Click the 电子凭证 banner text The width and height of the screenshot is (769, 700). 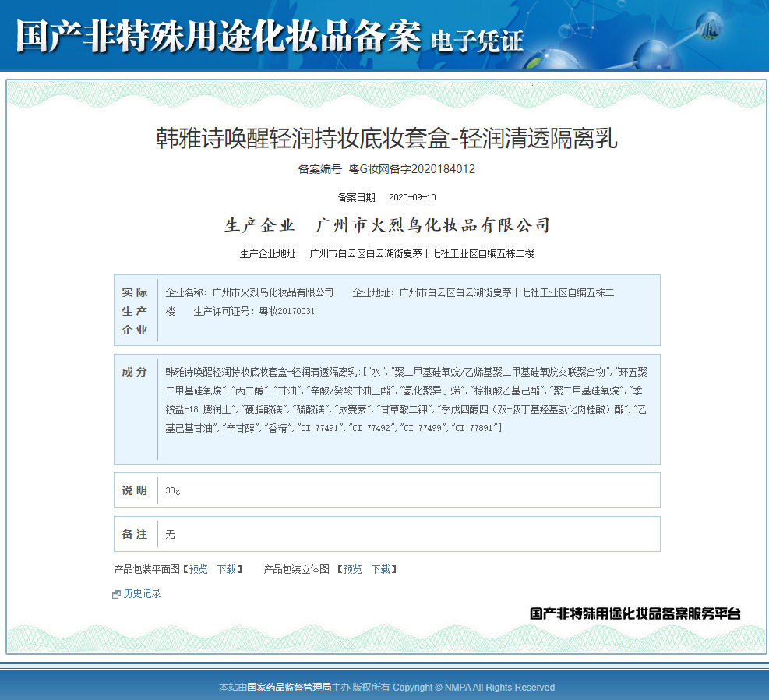pyautogui.click(x=477, y=41)
